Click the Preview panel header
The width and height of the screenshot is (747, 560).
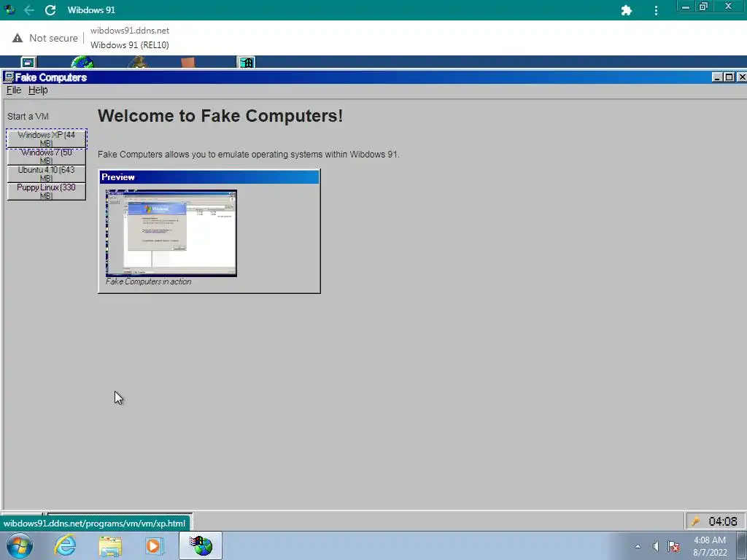209,177
